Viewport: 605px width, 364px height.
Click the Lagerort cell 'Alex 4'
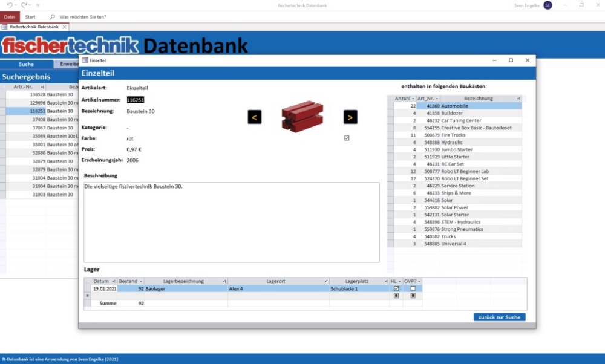click(278, 288)
